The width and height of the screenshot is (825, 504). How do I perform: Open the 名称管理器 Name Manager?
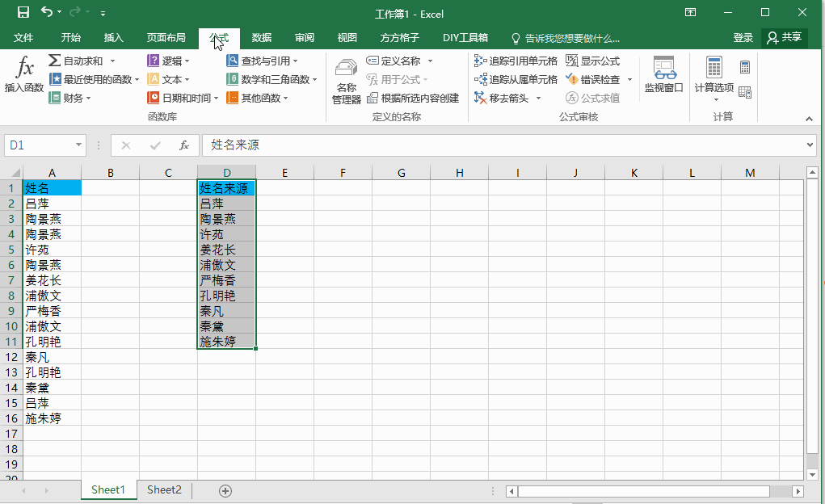click(346, 81)
